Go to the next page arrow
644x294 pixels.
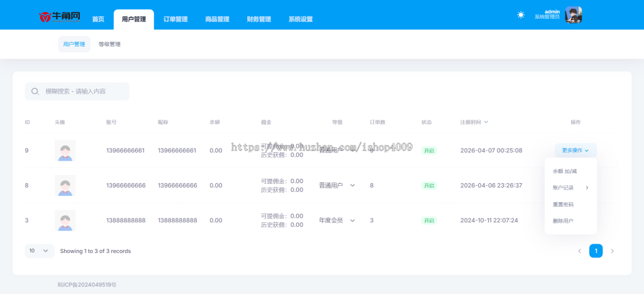click(x=613, y=251)
